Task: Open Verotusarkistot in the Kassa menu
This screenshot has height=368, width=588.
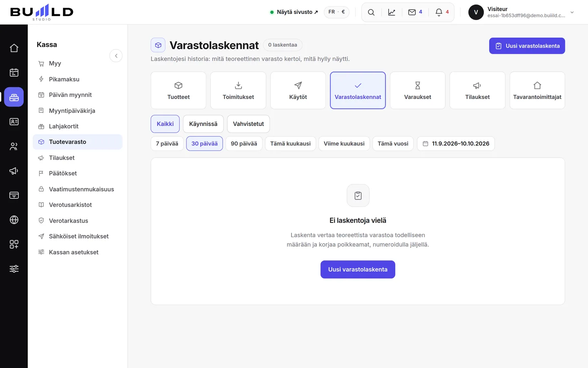Action: pyautogui.click(x=78, y=205)
